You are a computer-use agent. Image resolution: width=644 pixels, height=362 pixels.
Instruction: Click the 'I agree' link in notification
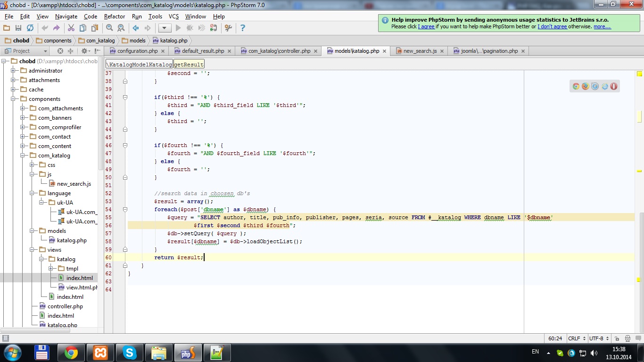426,27
